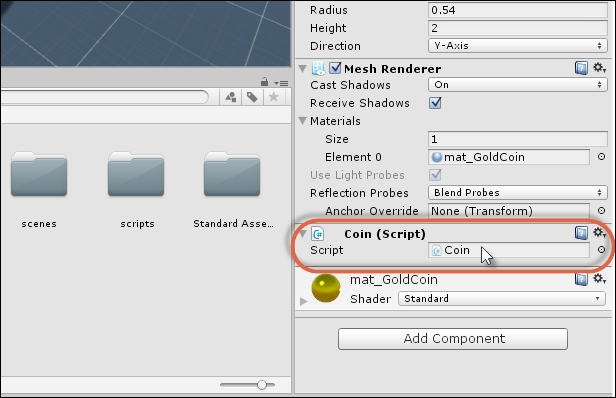Click the mat_GoldCoin material preview sphere
The image size is (616, 398).
(x=326, y=288)
